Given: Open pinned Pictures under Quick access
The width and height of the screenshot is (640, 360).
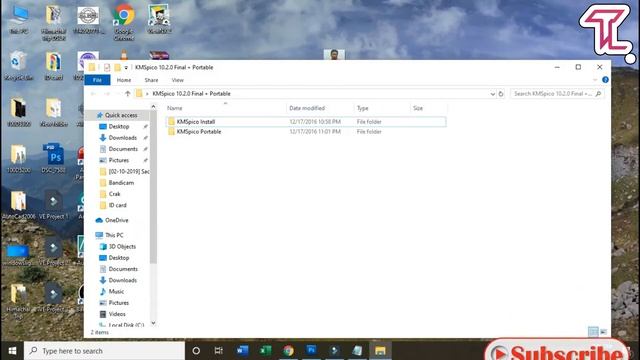Looking at the screenshot, I should [119, 160].
